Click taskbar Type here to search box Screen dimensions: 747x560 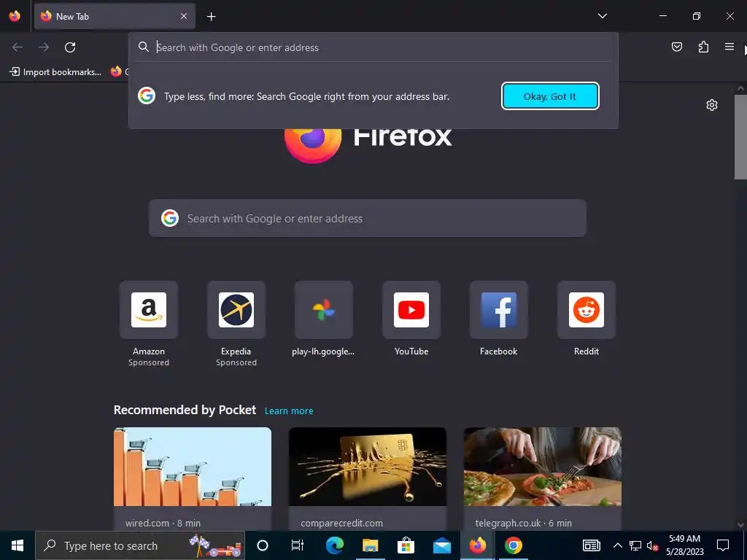(140, 545)
